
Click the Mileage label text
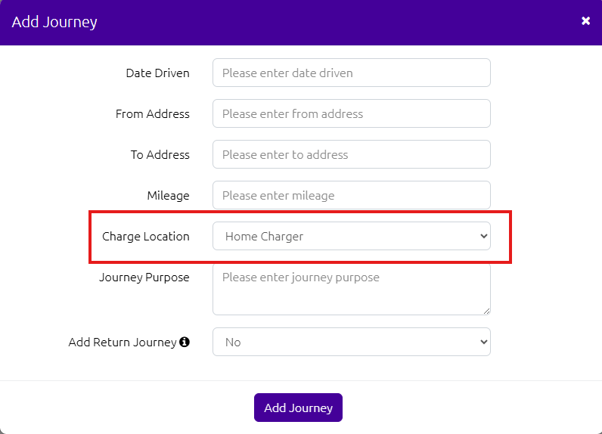168,195
